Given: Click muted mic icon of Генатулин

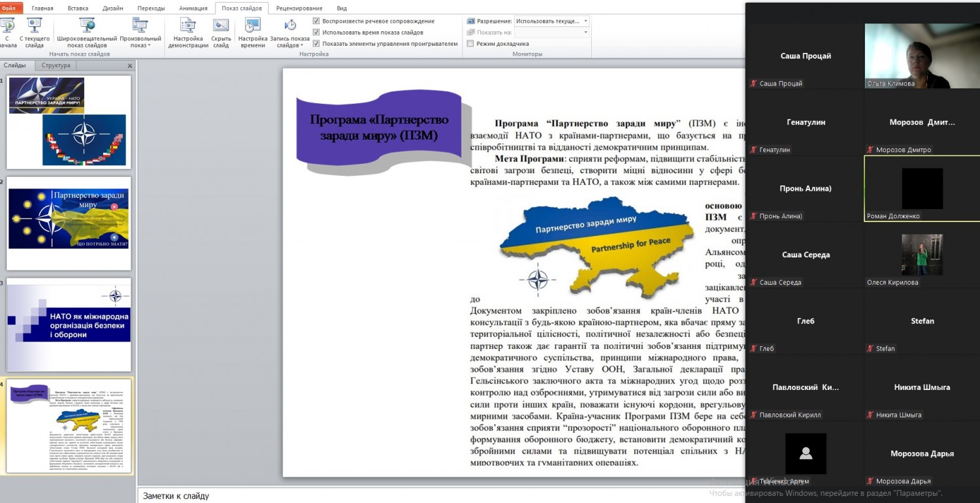Looking at the screenshot, I should (x=754, y=150).
